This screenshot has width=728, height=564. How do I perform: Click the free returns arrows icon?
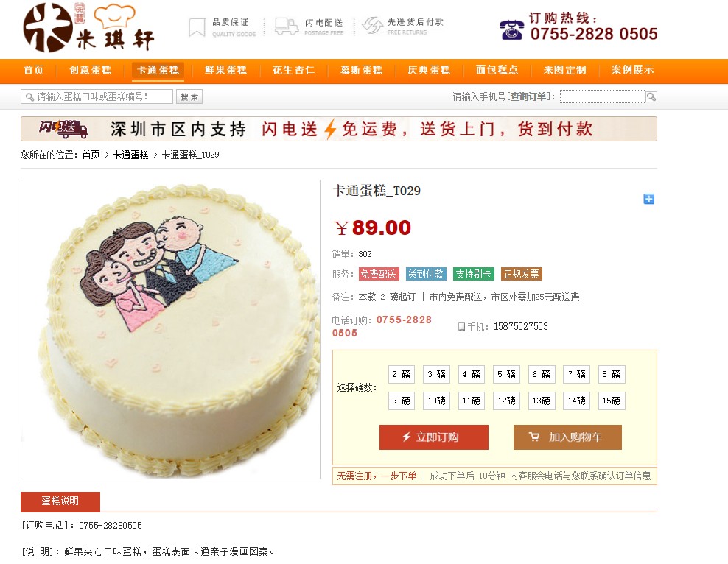click(x=372, y=26)
